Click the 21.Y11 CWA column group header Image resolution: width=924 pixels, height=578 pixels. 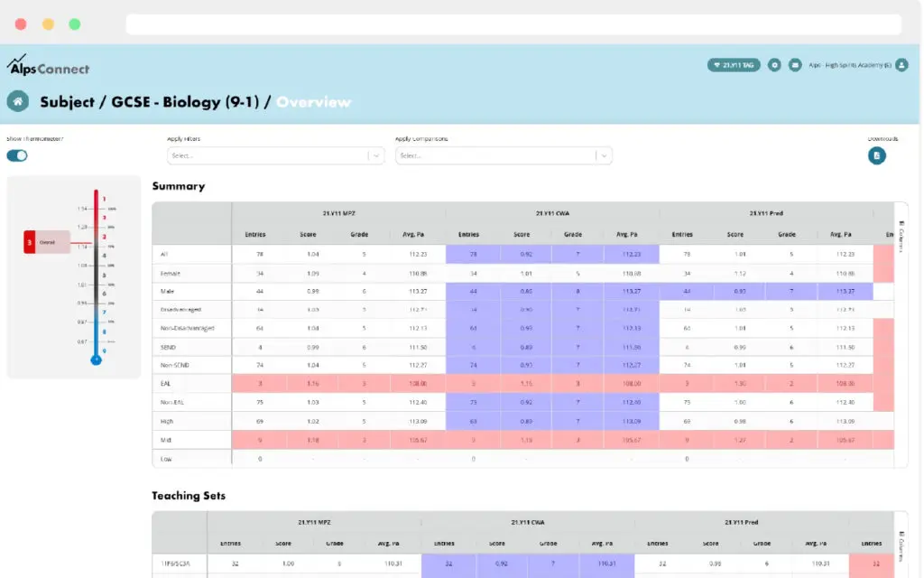coord(552,213)
